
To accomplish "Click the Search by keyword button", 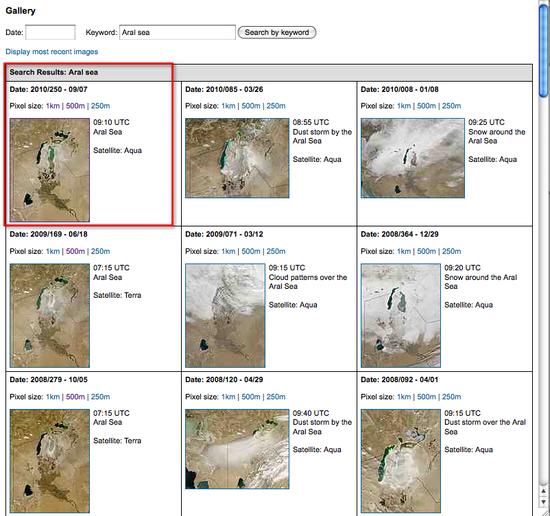I will pyautogui.click(x=277, y=32).
